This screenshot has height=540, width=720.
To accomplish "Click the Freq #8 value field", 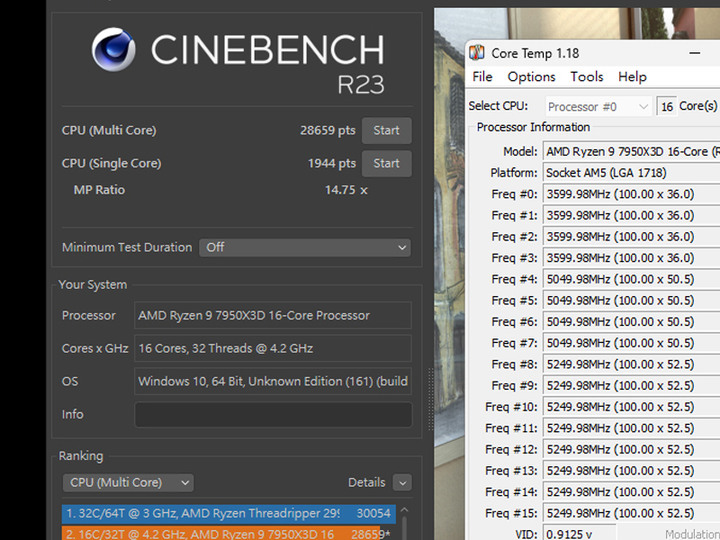I will (x=632, y=365).
